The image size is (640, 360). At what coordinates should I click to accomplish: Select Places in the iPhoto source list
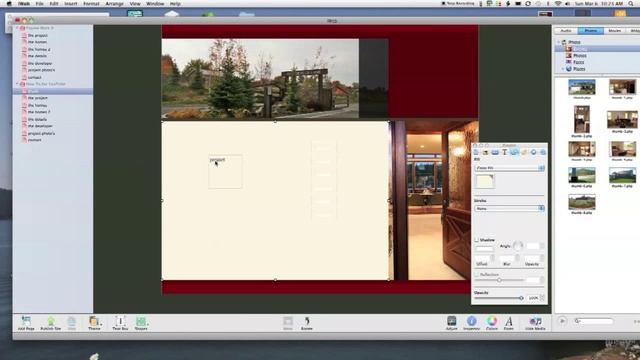point(579,69)
